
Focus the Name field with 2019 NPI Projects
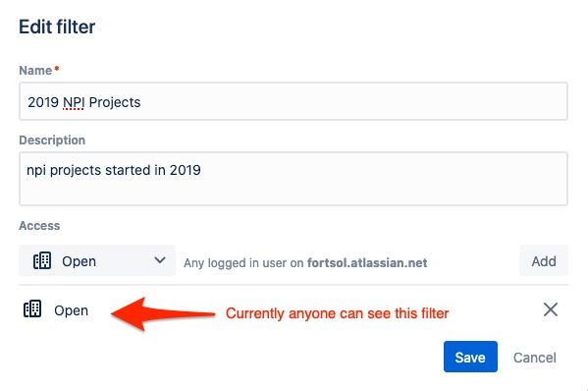pos(294,101)
